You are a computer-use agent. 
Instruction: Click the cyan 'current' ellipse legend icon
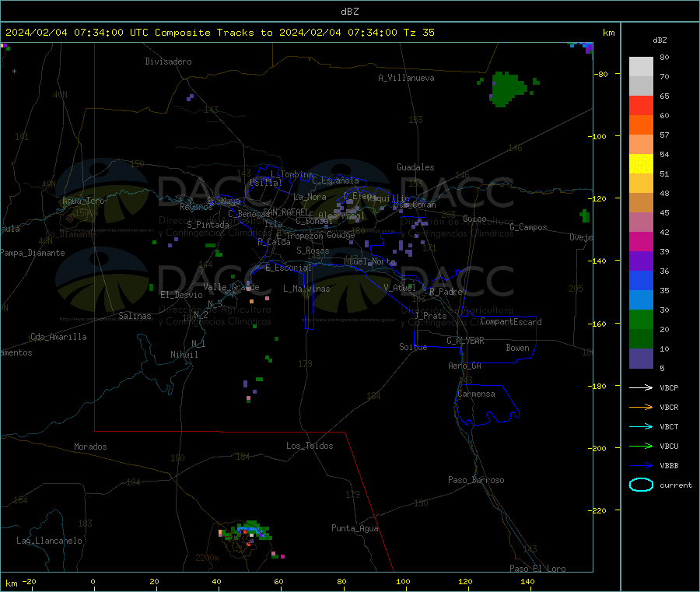641,485
